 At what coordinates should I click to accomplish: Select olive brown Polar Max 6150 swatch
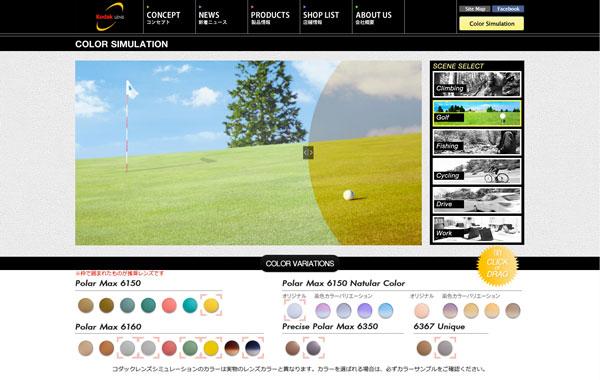pyautogui.click(x=106, y=305)
